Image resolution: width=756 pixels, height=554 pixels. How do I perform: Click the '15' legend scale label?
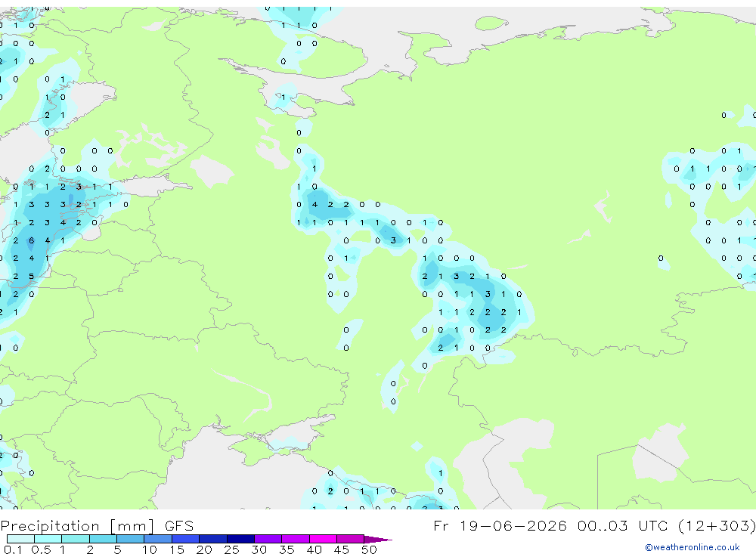click(177, 549)
